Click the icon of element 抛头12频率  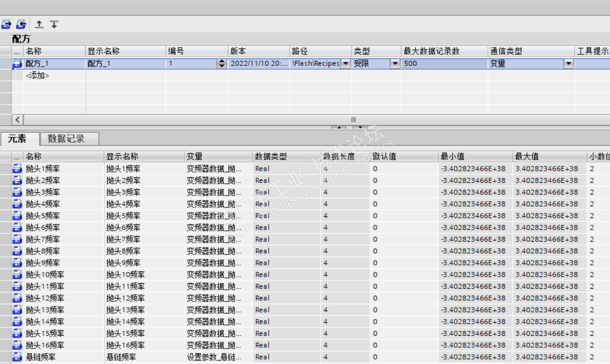point(17,298)
